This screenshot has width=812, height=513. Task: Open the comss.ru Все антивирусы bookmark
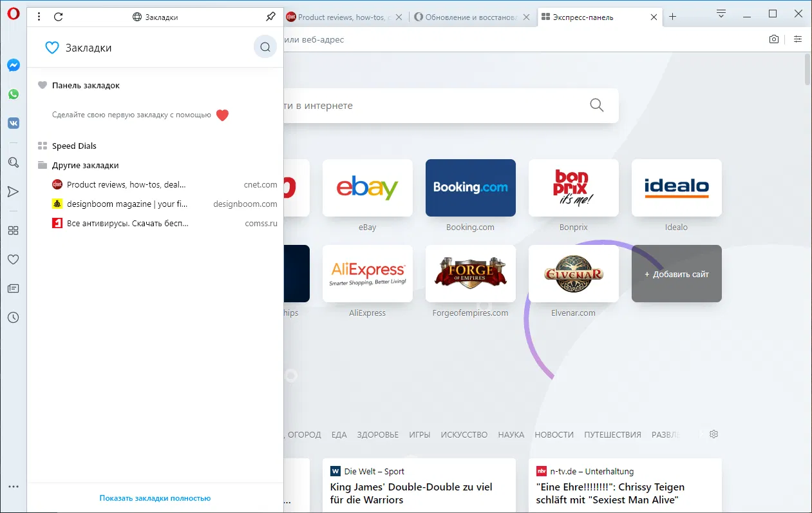tap(164, 223)
